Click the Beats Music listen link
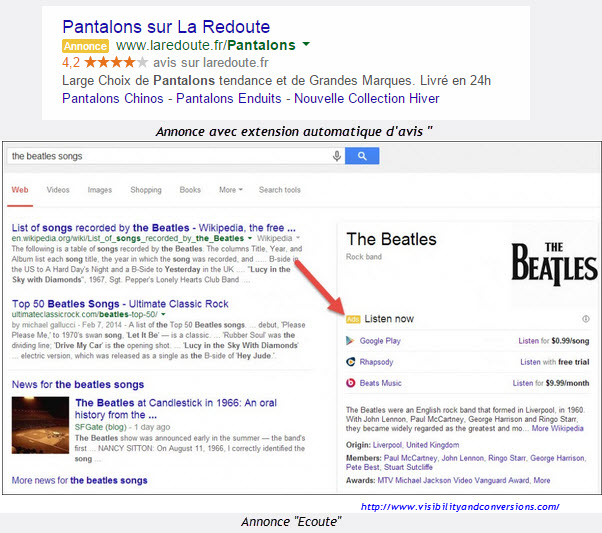The height and width of the screenshot is (533, 602). pyautogui.click(x=380, y=383)
